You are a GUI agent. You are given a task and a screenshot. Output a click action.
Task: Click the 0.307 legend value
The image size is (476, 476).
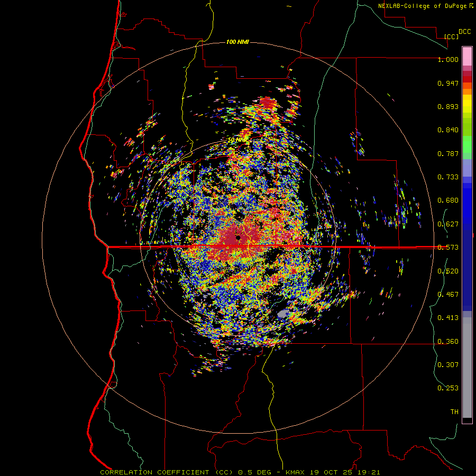tap(448, 364)
